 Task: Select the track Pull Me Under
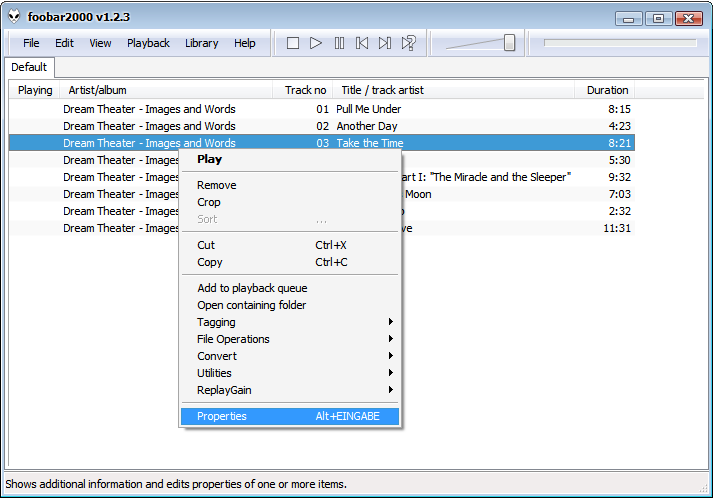tap(322, 109)
